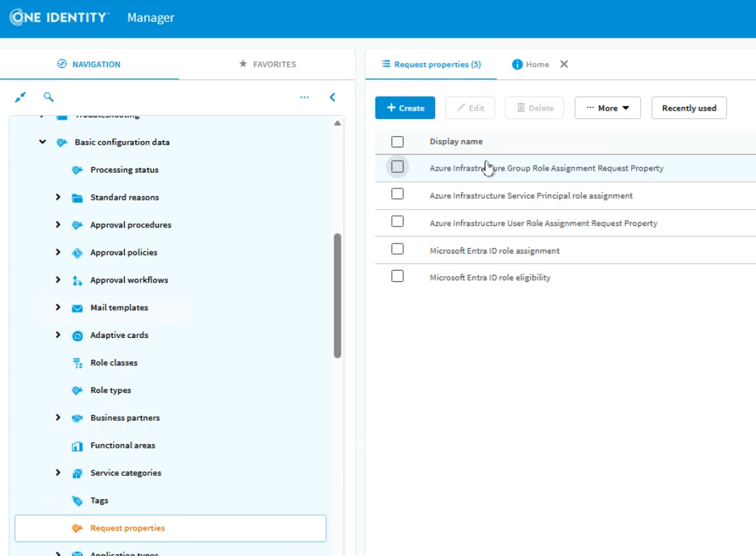Expand the Service categories node

[x=58, y=472]
